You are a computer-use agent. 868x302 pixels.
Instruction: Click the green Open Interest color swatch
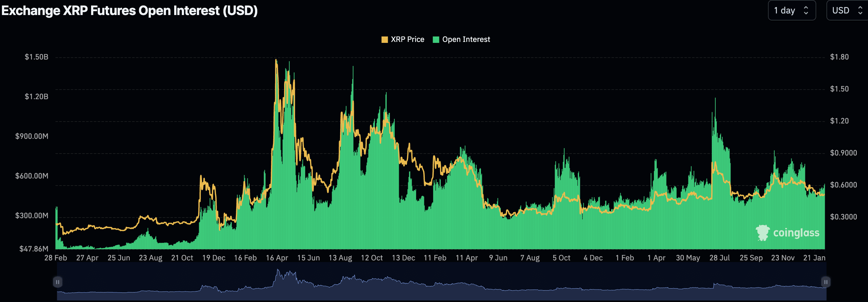436,40
